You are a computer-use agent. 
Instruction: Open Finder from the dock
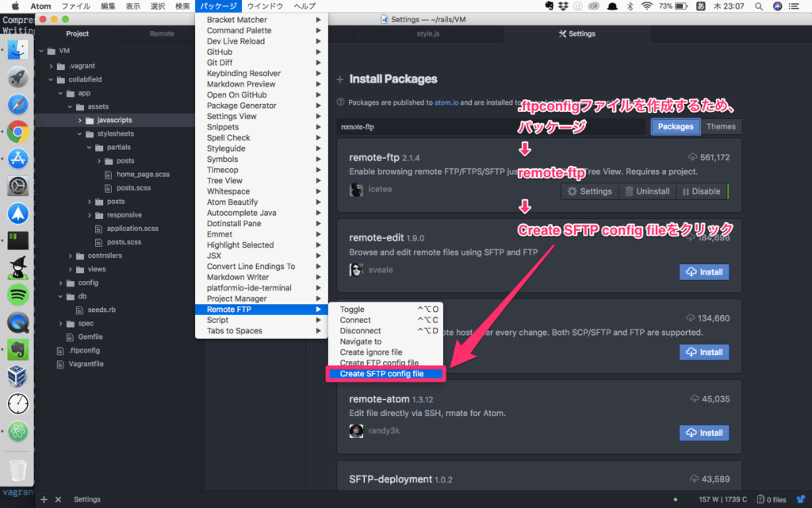point(17,49)
